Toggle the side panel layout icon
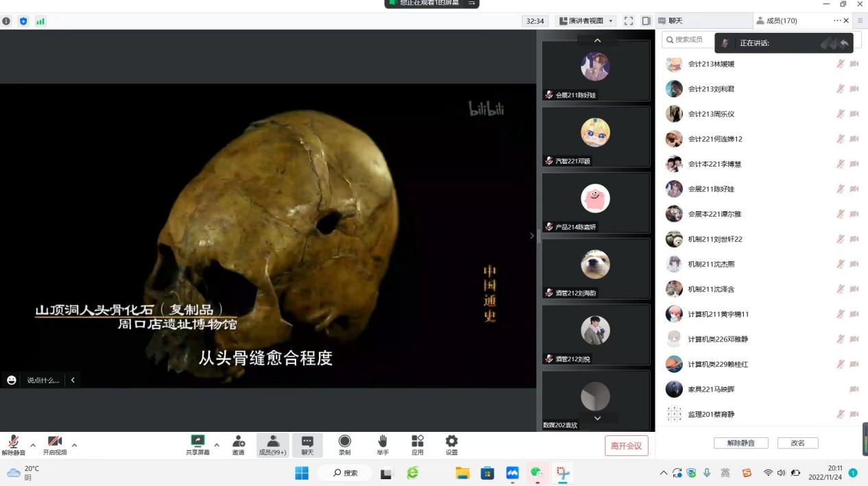This screenshot has width=868, height=486. click(646, 21)
